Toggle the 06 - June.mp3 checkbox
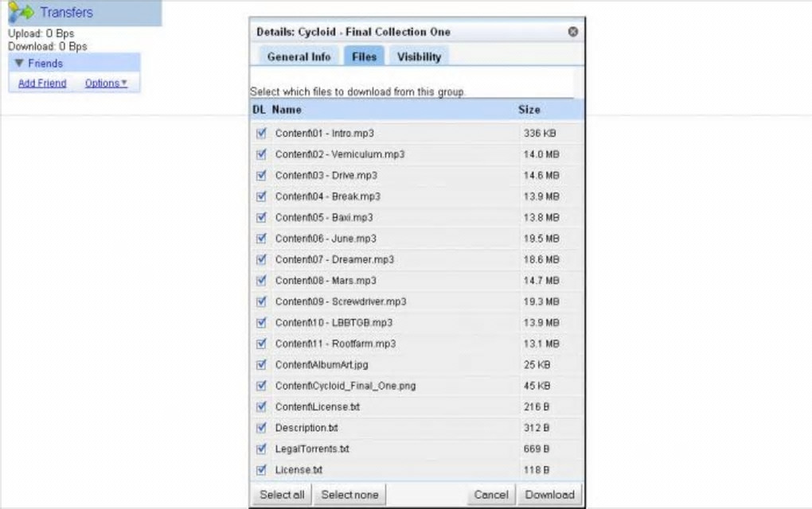This screenshot has height=509, width=812. [x=260, y=238]
